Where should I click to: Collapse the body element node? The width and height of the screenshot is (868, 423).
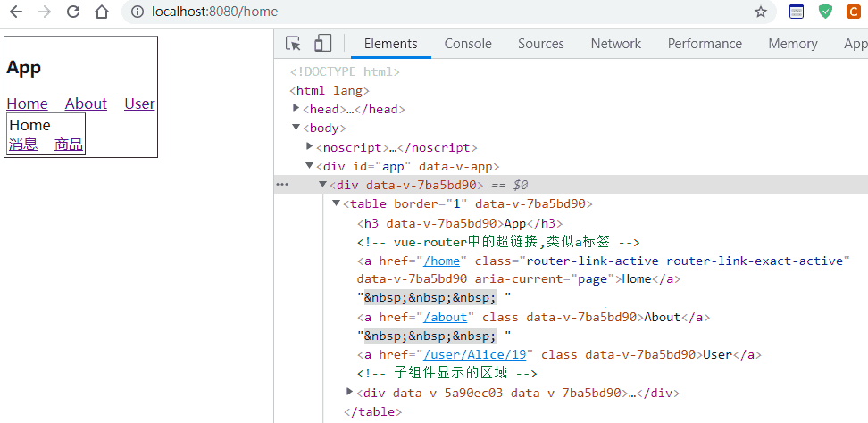(296, 129)
